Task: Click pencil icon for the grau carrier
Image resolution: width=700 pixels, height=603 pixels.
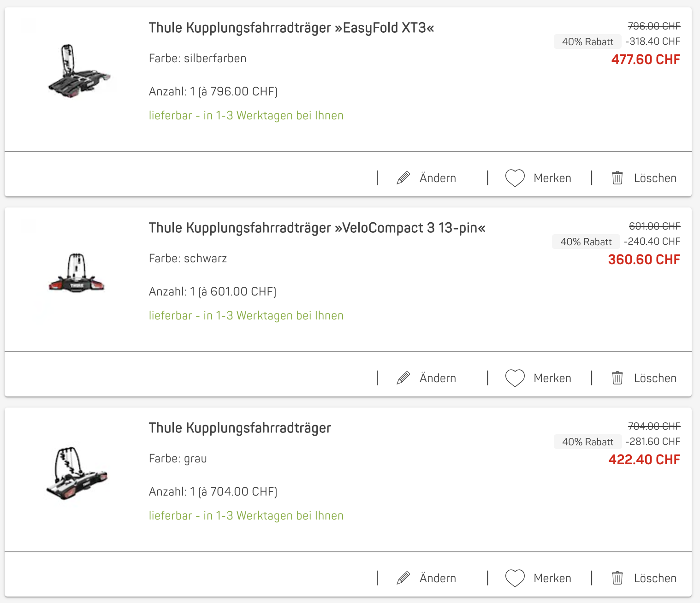Action: [x=403, y=578]
